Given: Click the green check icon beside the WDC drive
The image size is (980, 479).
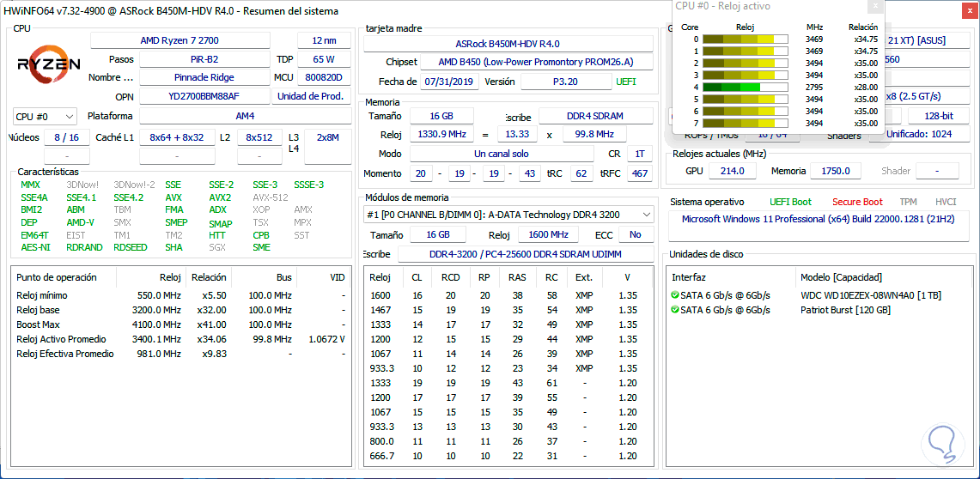Looking at the screenshot, I should tap(675, 295).
